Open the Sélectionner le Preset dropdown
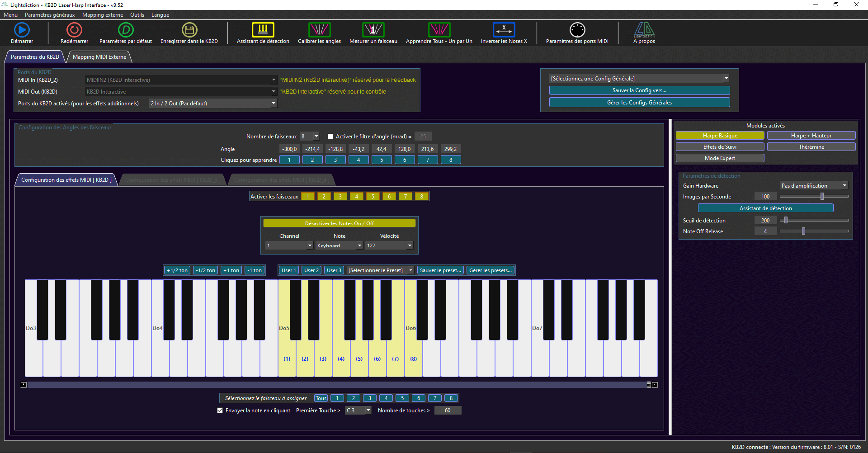Image resolution: width=868 pixels, height=453 pixels. (x=410, y=270)
